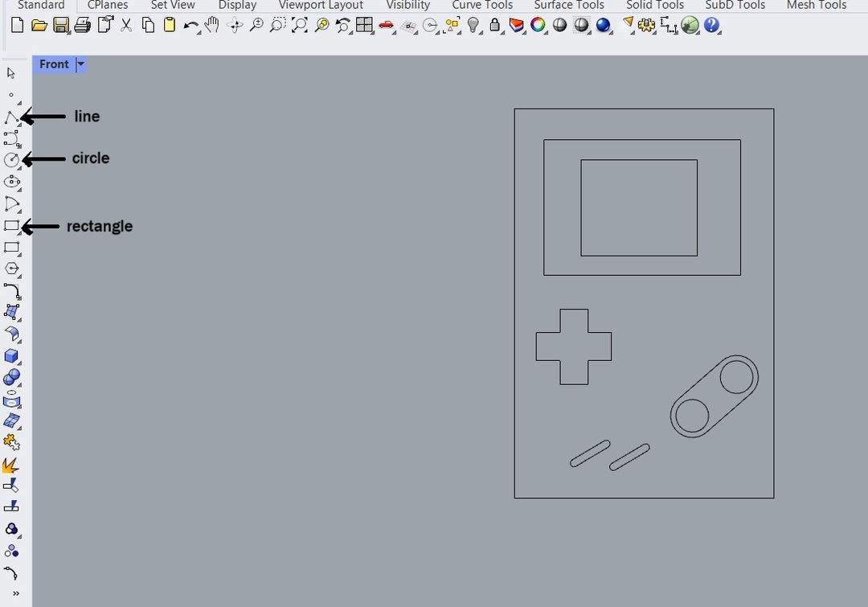Zoom Extents in the viewport
The image size is (868, 607).
click(x=300, y=26)
